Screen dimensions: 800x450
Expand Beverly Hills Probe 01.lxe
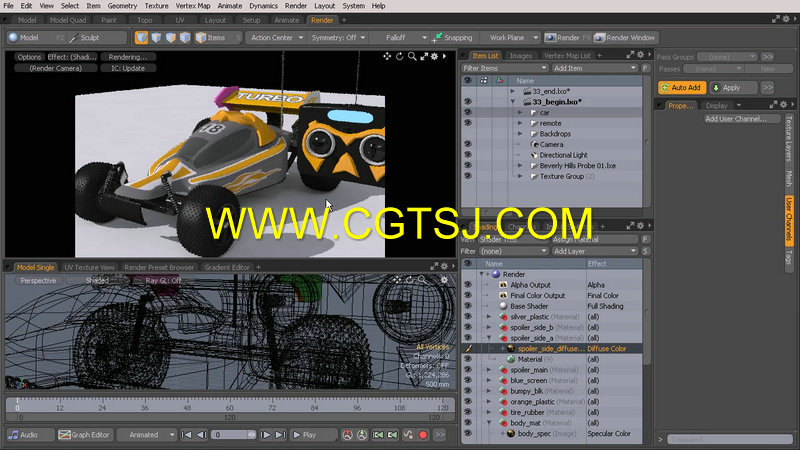[520, 165]
